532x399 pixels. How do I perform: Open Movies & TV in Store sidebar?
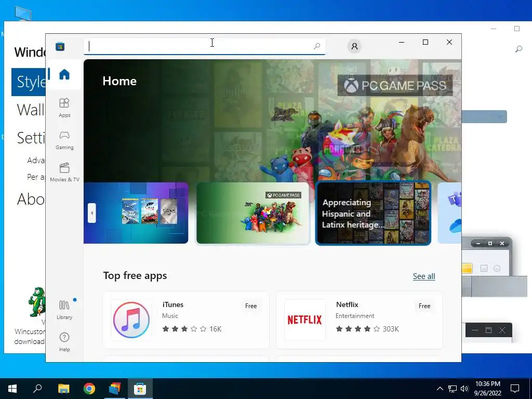point(64,172)
